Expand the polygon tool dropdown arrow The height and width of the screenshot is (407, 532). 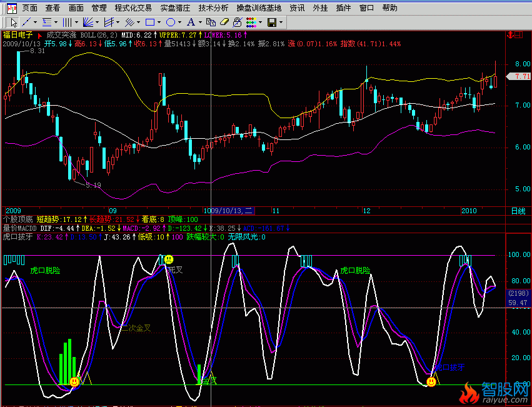point(180,23)
